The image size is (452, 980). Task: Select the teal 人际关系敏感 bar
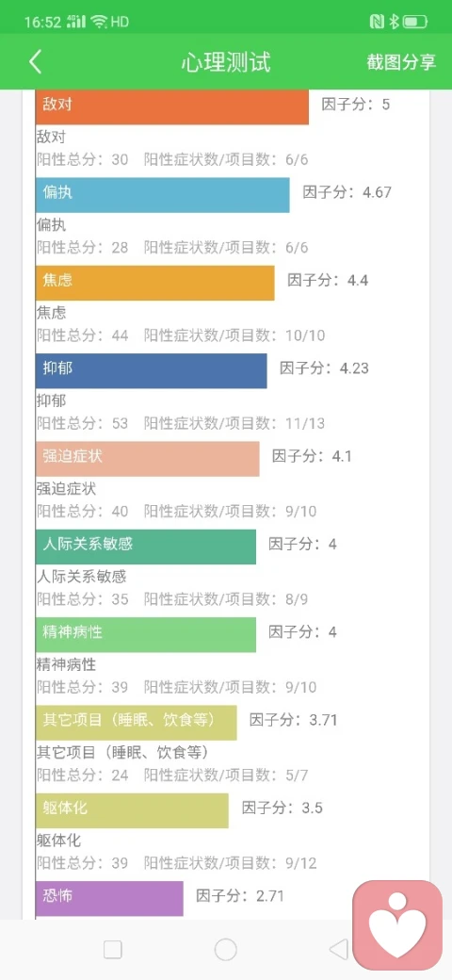(x=146, y=547)
